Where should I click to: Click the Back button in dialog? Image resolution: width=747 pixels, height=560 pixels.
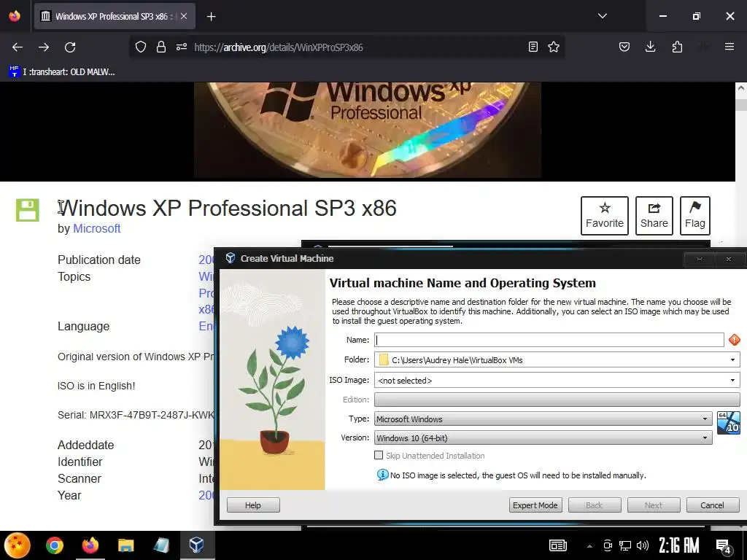tap(595, 505)
